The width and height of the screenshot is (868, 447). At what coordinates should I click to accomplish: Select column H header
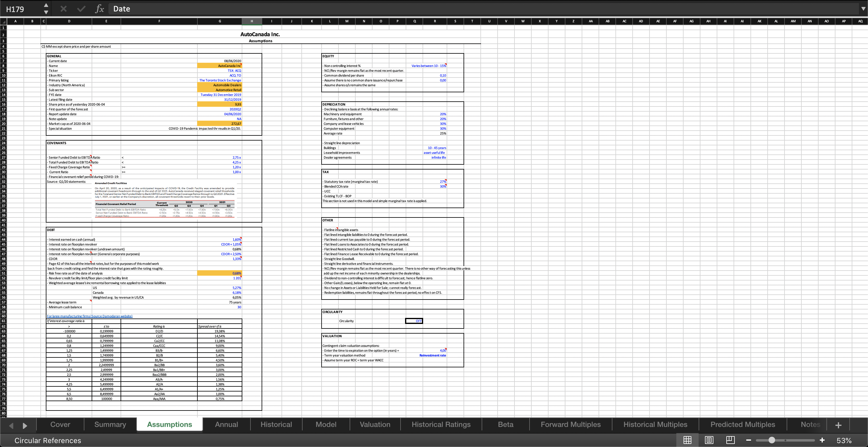pyautogui.click(x=252, y=21)
